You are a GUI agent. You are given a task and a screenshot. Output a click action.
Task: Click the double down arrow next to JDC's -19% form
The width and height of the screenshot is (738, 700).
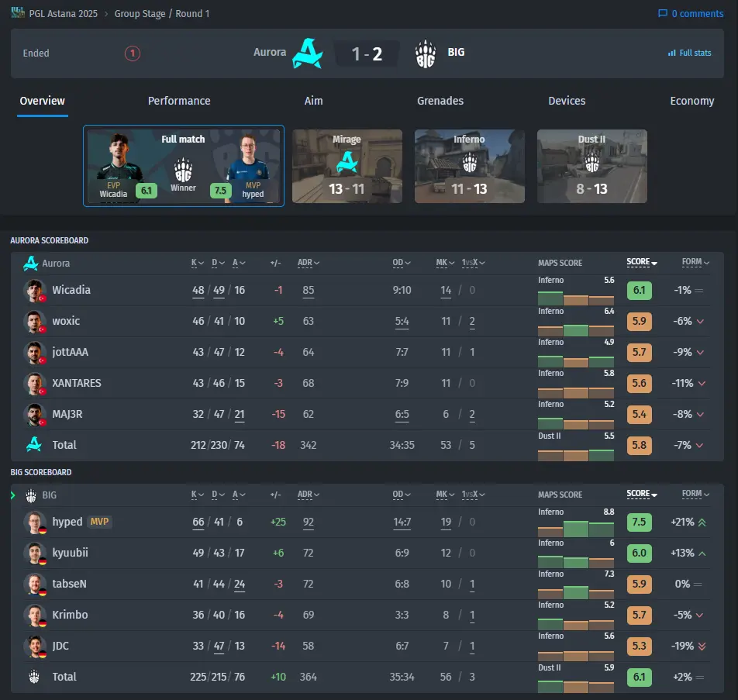click(x=702, y=647)
